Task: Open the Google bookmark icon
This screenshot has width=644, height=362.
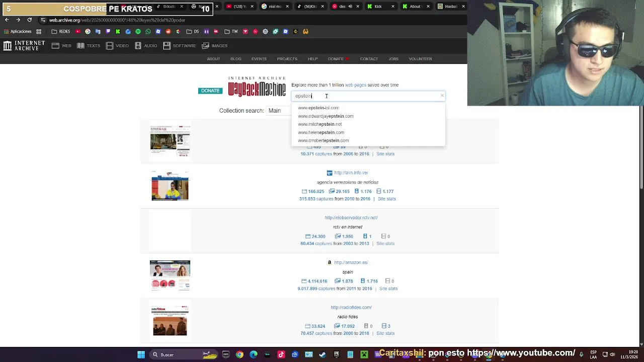Action: pos(88,32)
